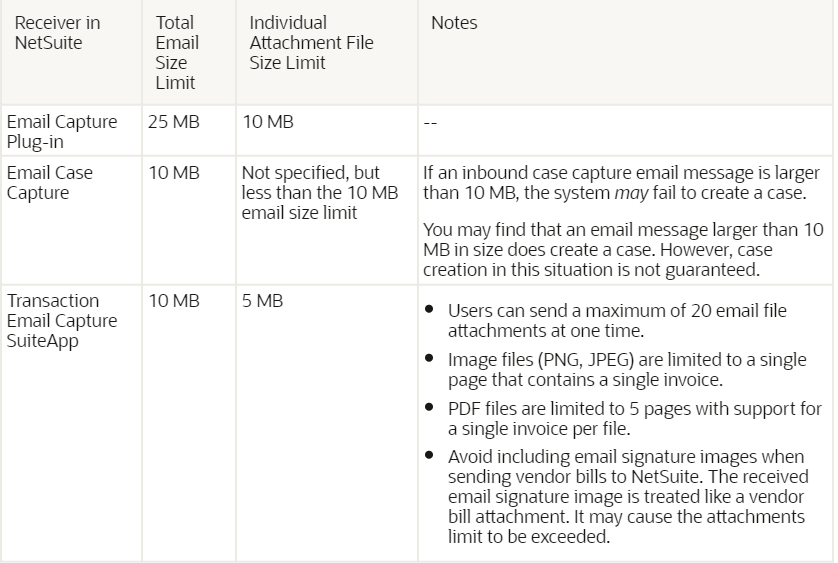Screen dimensions: 838x563
Task: Select the "Email Case Capture" row label
Action: coord(50,182)
